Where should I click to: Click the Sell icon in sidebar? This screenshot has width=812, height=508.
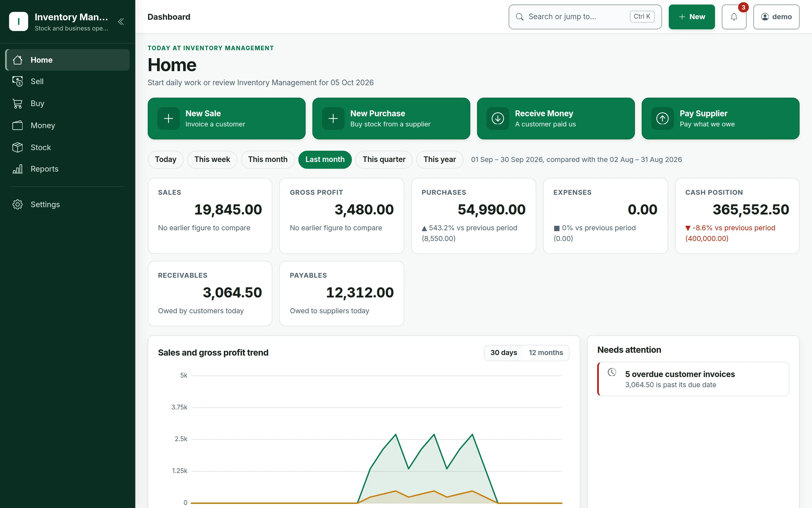pyautogui.click(x=17, y=81)
